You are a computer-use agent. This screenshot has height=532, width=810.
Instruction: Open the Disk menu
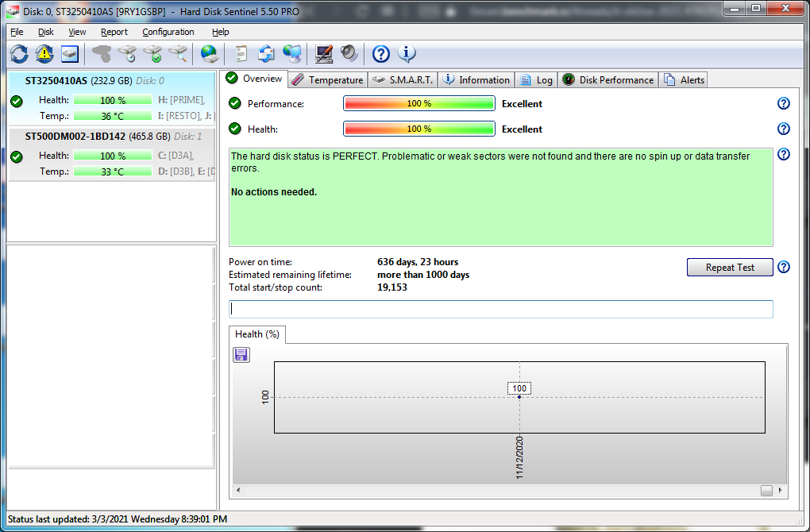point(45,32)
